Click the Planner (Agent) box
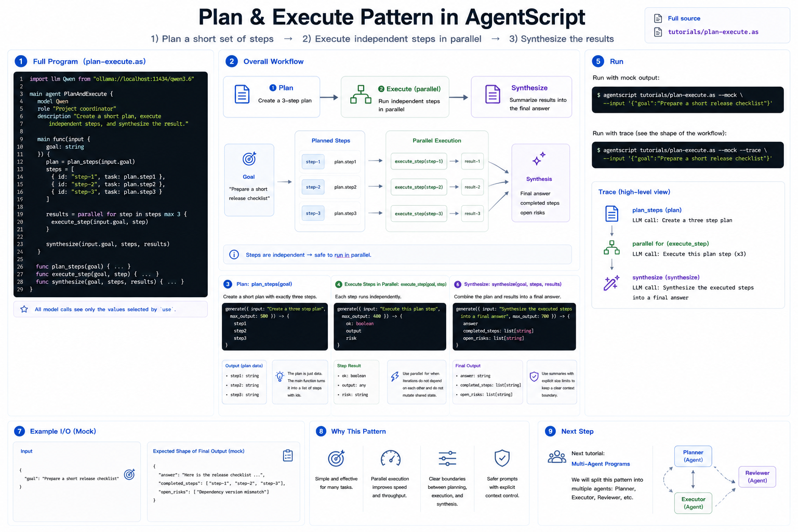The height and width of the screenshot is (532, 798). (693, 456)
